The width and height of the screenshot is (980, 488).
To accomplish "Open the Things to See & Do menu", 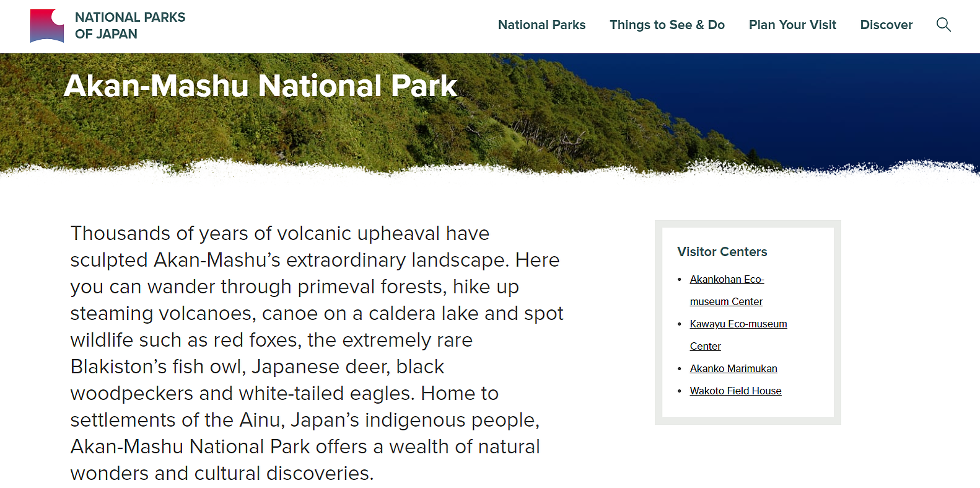I will pos(667,25).
